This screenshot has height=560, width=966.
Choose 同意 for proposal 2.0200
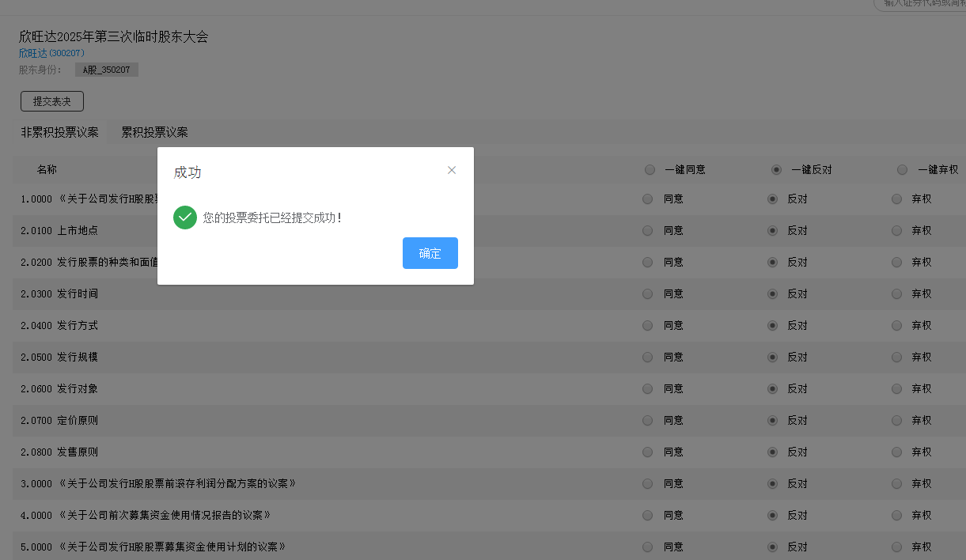tap(648, 262)
